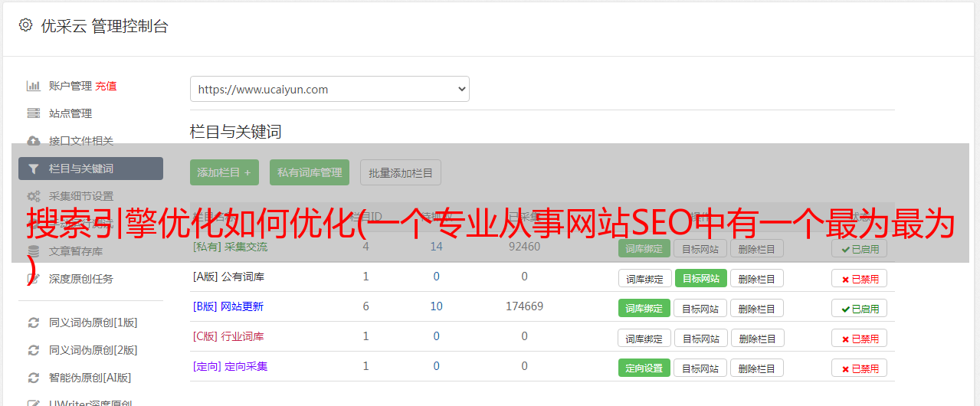Click the green 定向设置 in the 定向采集 row
This screenshot has height=406, width=980.
tap(644, 368)
